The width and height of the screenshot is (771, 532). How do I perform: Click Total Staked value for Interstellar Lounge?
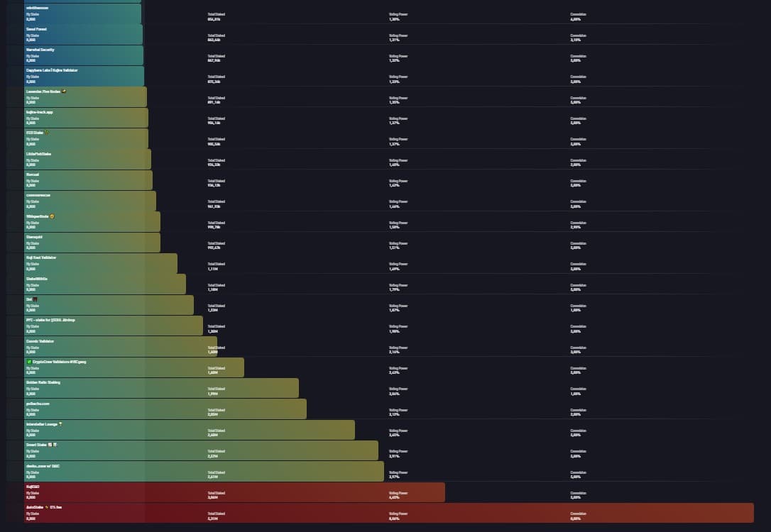(212, 436)
